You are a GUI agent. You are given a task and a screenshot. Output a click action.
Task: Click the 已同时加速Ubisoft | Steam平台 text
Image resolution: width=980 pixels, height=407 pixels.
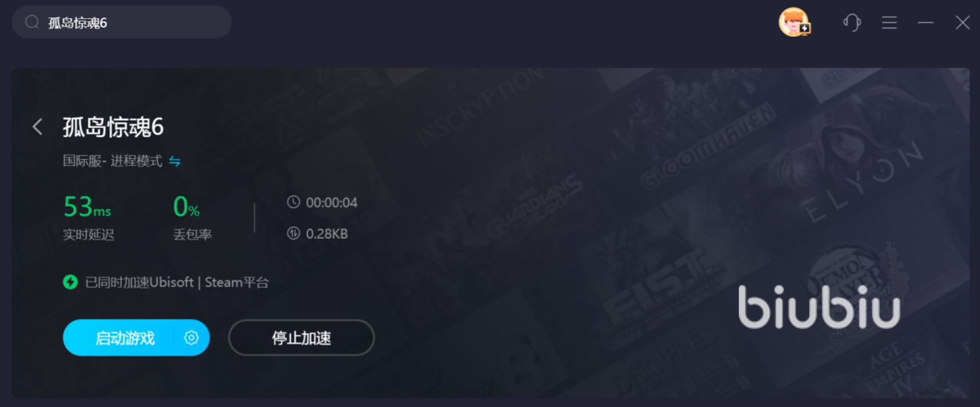tap(177, 282)
